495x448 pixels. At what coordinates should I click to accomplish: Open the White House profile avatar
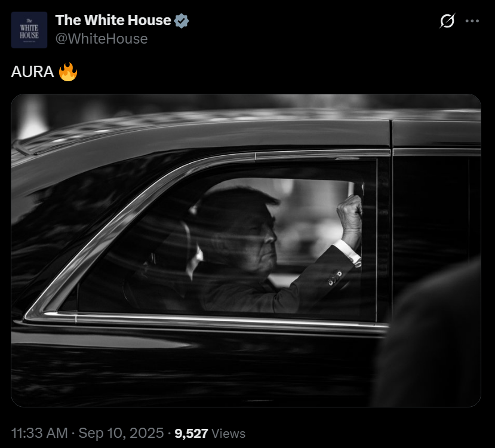pos(29,30)
